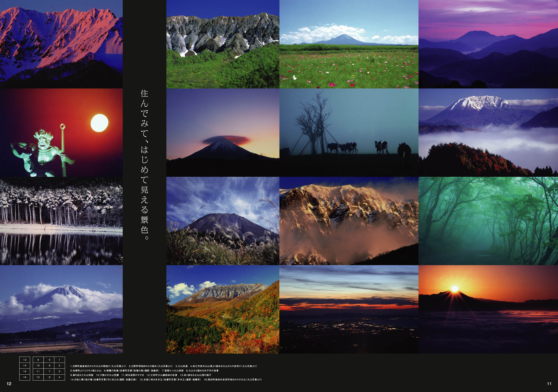Click the lenticular cap cloud mountain photo
The width and height of the screenshot is (558, 392).
click(223, 133)
